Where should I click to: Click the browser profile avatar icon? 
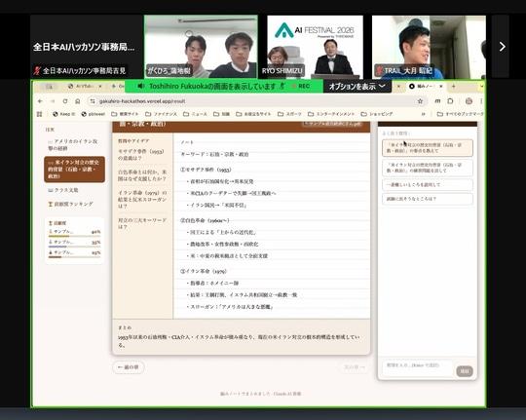pos(469,101)
